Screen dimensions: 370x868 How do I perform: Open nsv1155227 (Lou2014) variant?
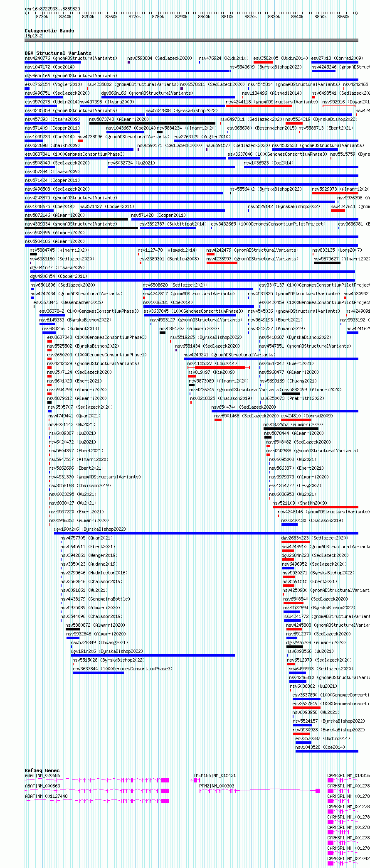tap(212, 363)
